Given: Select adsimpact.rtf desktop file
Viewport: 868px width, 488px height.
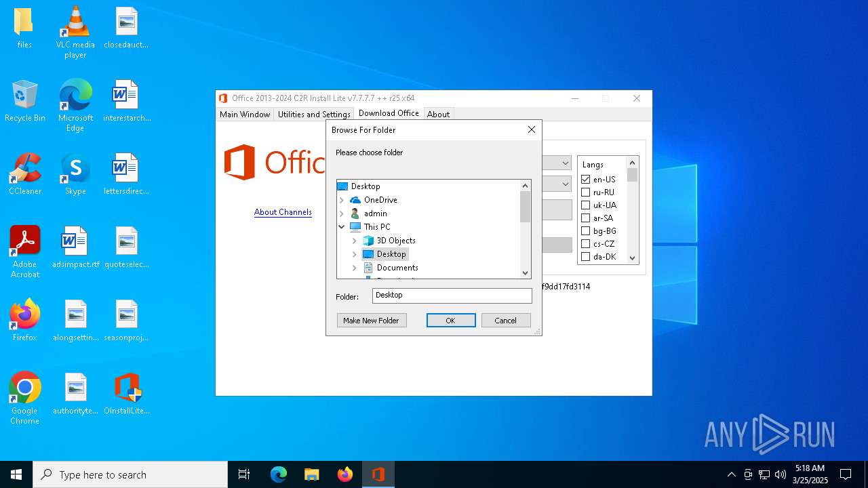Looking at the screenshot, I should (75, 247).
